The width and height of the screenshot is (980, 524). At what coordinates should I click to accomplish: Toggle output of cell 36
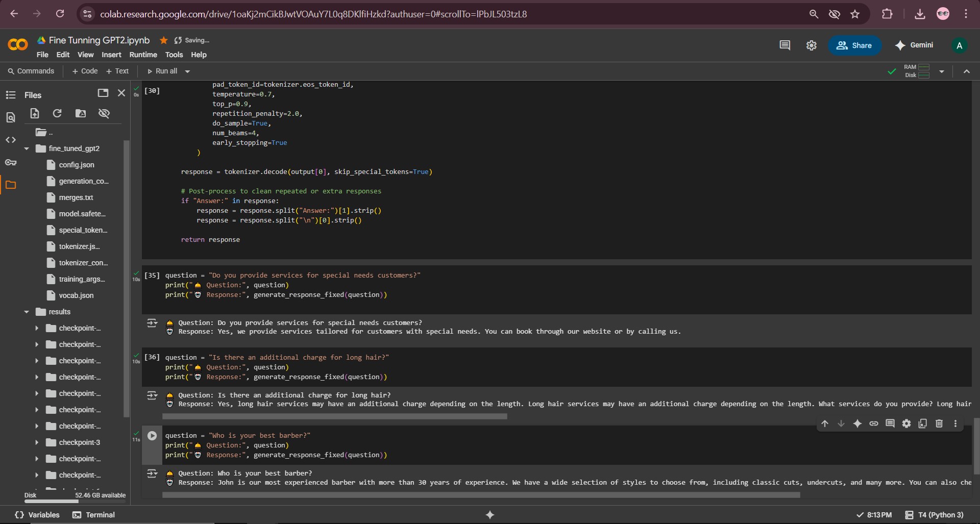152,395
